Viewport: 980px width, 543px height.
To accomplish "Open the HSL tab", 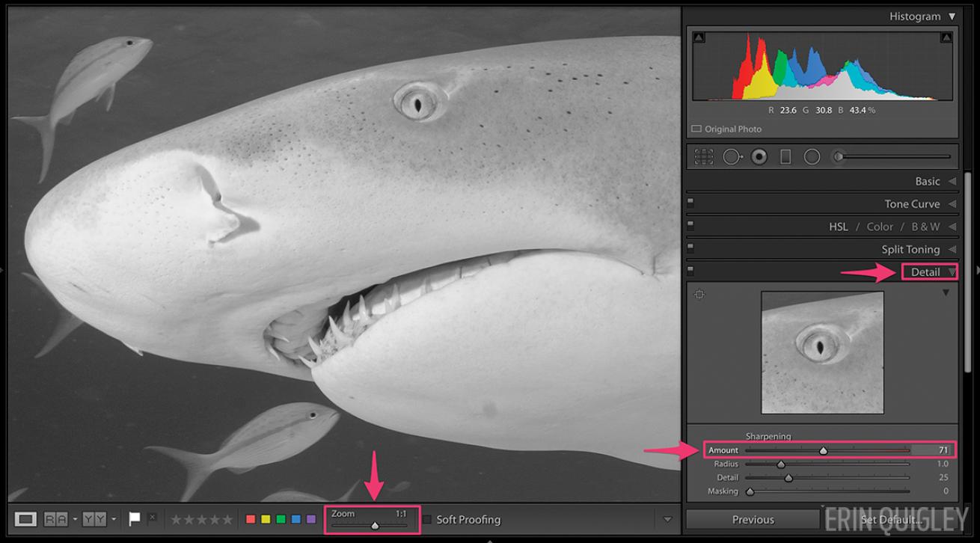I will (x=838, y=227).
